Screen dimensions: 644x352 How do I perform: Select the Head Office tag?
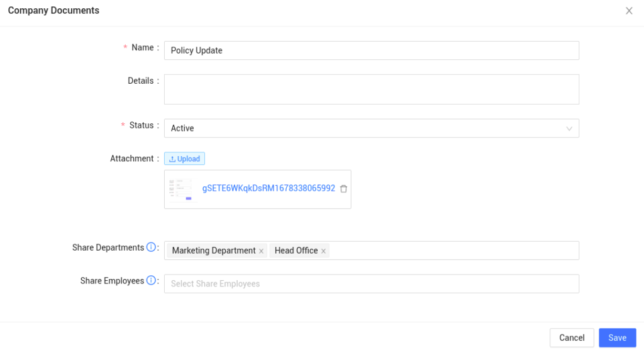[x=296, y=251]
